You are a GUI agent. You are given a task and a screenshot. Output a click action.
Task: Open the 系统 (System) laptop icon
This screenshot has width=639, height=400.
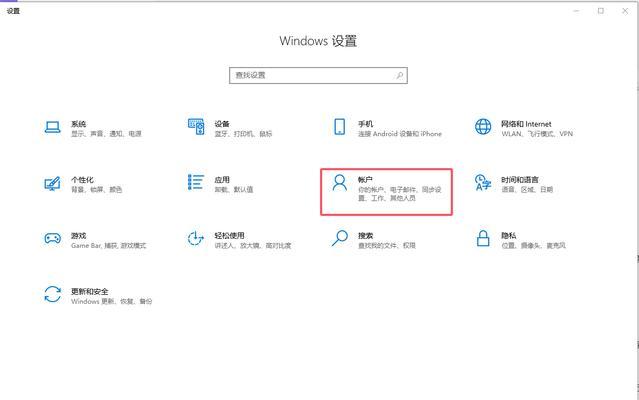(x=53, y=127)
